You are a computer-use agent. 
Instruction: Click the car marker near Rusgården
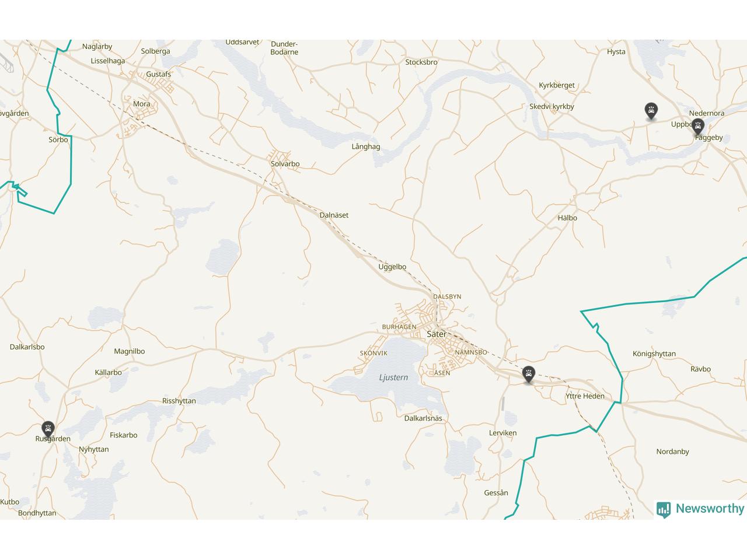(48, 429)
